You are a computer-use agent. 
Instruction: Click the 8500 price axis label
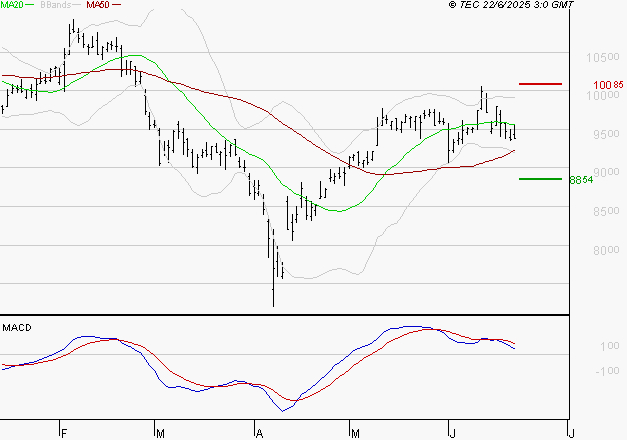click(606, 211)
